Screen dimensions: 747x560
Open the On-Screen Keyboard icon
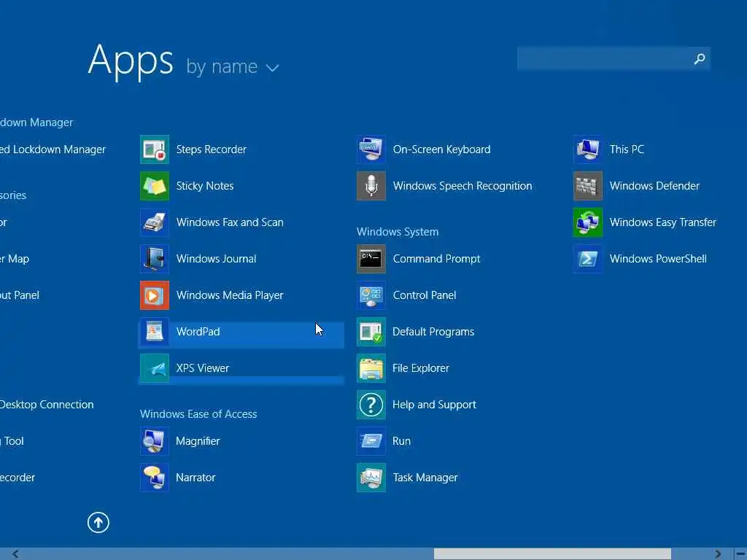(x=371, y=149)
